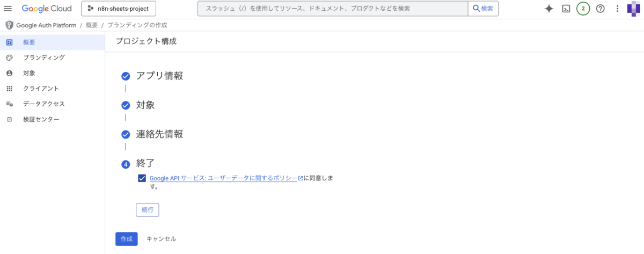Open the main navigation hamburger menu
This screenshot has width=644, height=254.
point(8,9)
